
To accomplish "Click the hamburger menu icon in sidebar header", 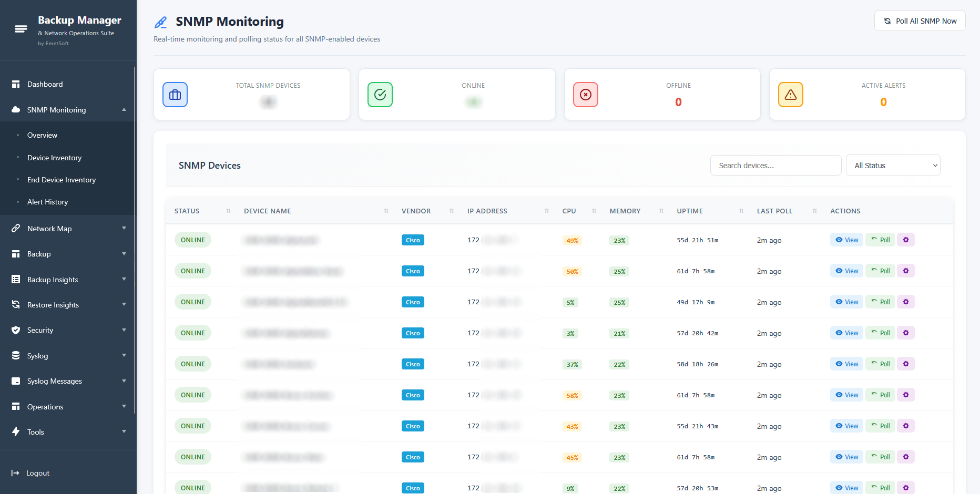I will pos(21,29).
